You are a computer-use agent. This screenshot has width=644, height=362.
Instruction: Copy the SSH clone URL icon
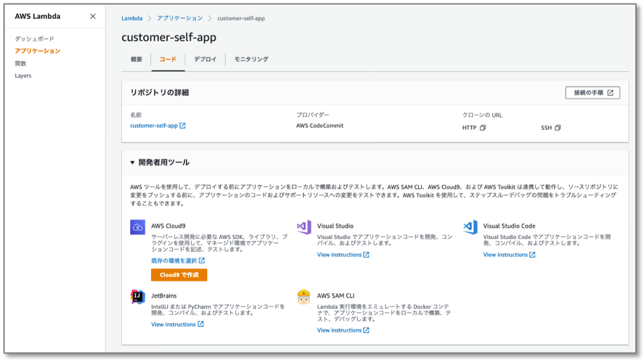point(557,128)
